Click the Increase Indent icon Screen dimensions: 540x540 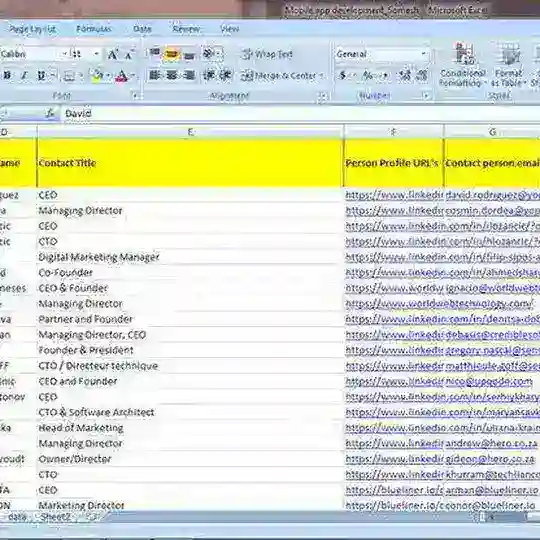226,75
